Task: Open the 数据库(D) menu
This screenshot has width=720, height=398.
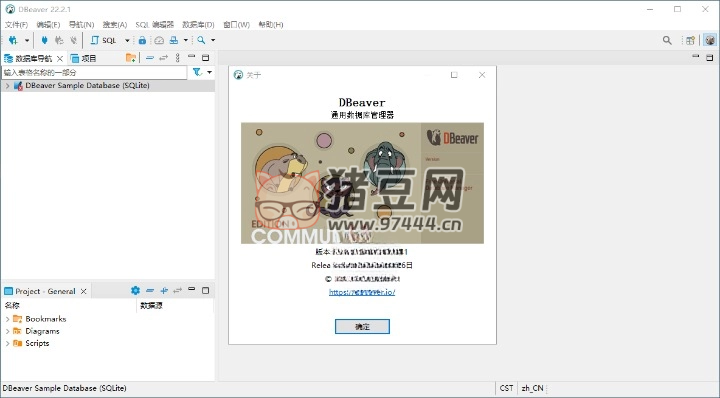Action: coord(198,24)
